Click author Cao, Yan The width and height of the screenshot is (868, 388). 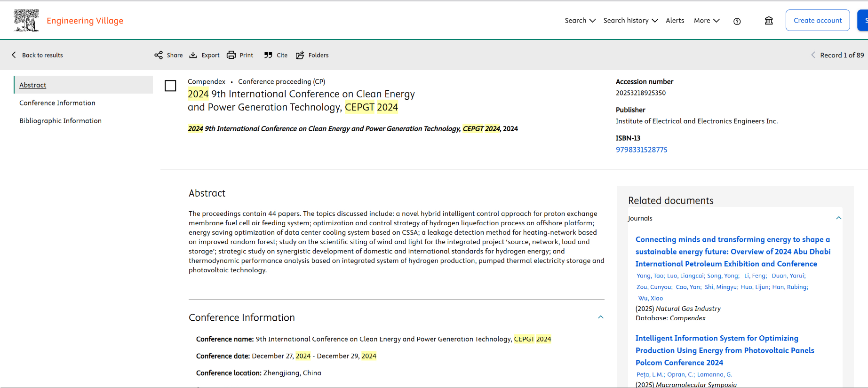(x=689, y=287)
